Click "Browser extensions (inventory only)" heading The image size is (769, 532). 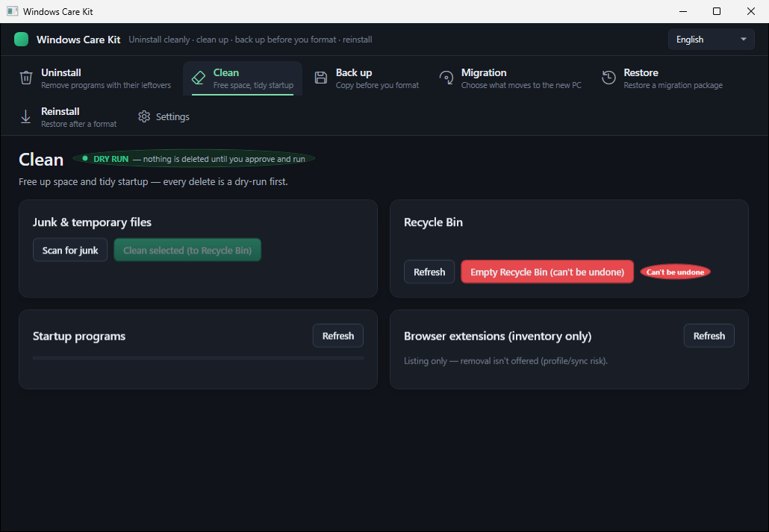(498, 336)
